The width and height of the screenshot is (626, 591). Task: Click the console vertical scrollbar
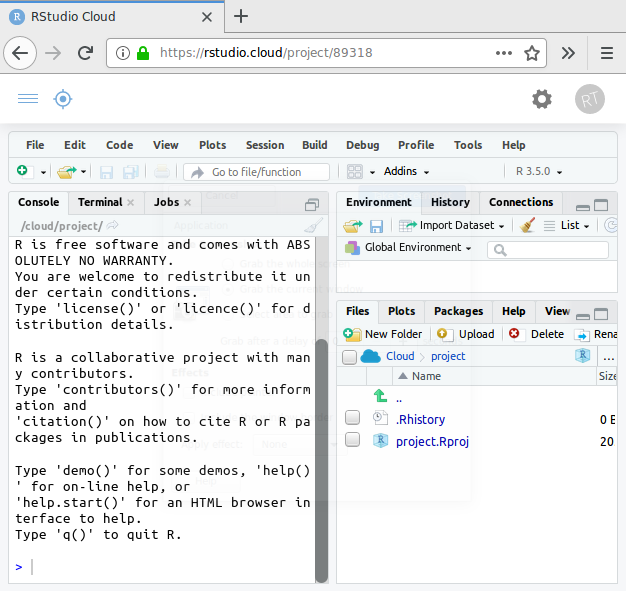[321, 460]
